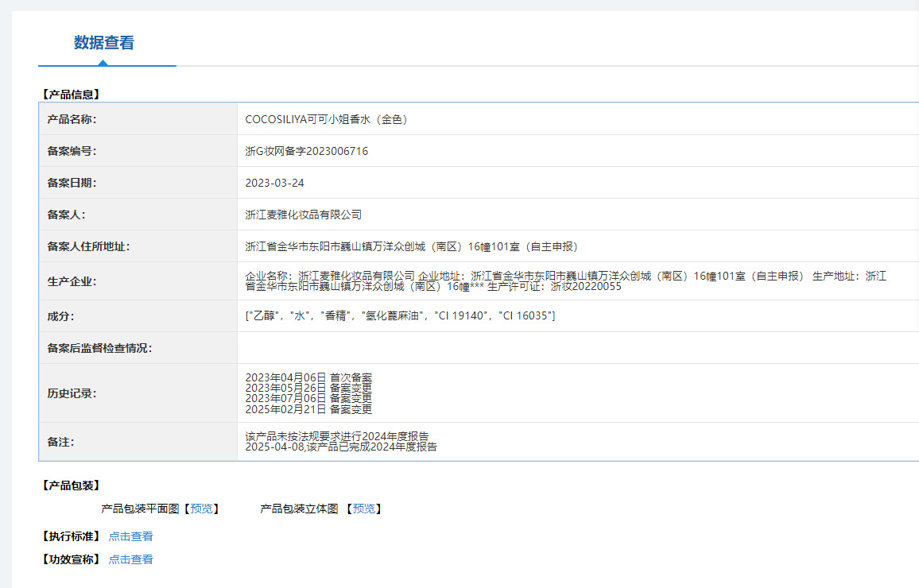Image resolution: width=919 pixels, height=588 pixels.
Task: Click the 备案人住所地址 row label
Action: click(88, 246)
